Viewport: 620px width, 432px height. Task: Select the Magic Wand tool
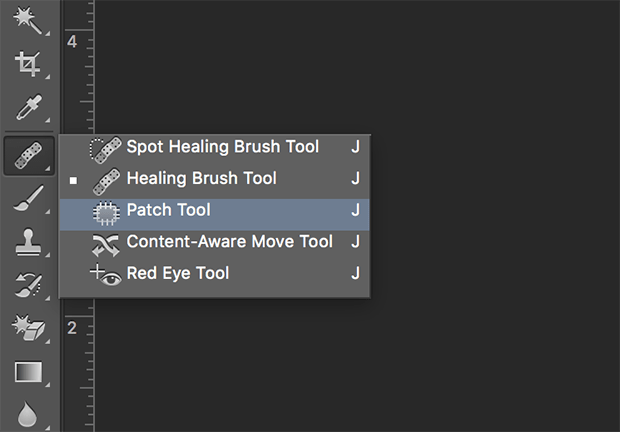28,21
